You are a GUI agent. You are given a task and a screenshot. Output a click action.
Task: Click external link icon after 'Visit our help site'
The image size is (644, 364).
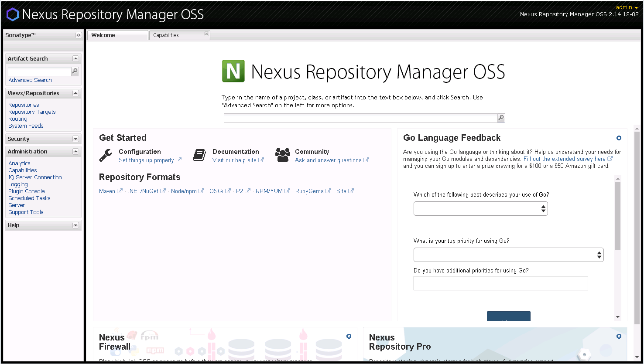[x=261, y=160]
